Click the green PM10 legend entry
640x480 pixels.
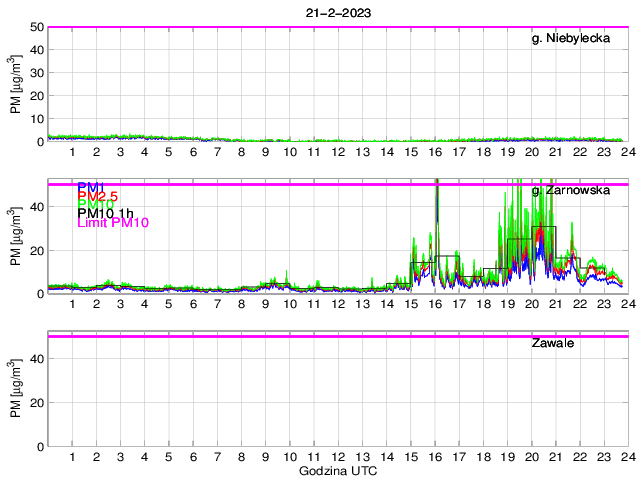pyautogui.click(x=95, y=205)
